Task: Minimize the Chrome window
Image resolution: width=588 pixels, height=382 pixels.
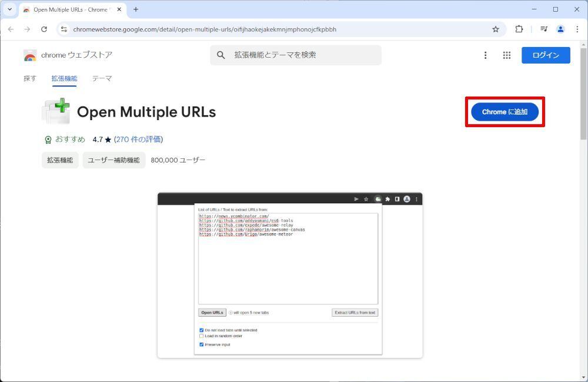Action: (534, 9)
